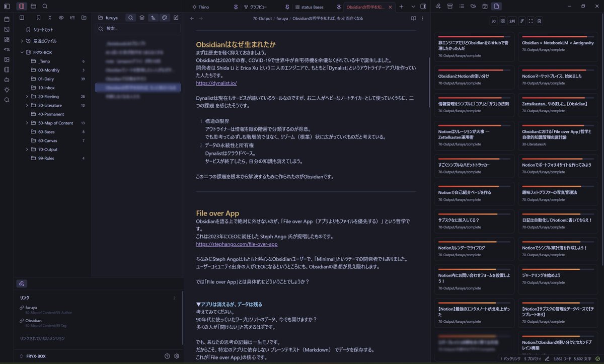604x364 pixels.
Task: Expand the 最近のファイル section
Action: [x=22, y=41]
